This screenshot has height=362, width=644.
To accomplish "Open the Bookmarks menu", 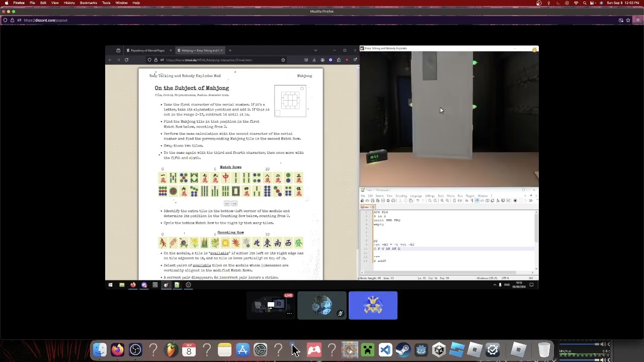I will [x=89, y=3].
